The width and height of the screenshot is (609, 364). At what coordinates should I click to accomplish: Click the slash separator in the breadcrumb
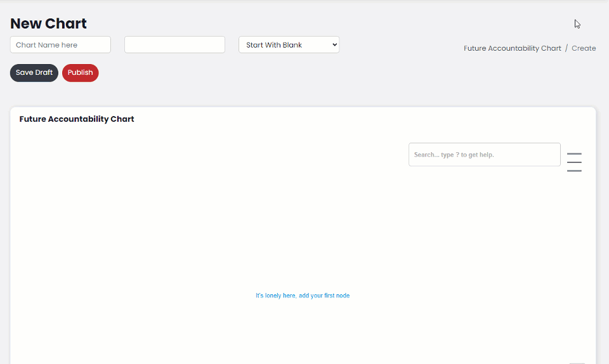566,48
